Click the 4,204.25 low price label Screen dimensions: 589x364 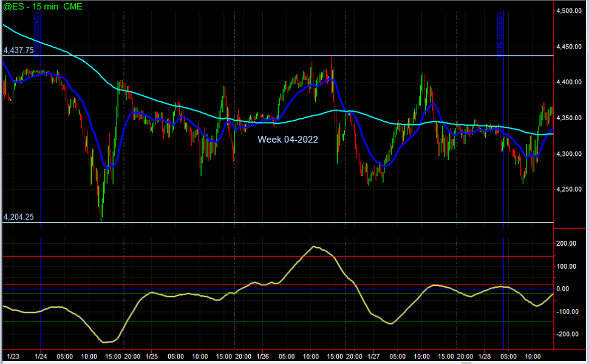[x=19, y=217]
